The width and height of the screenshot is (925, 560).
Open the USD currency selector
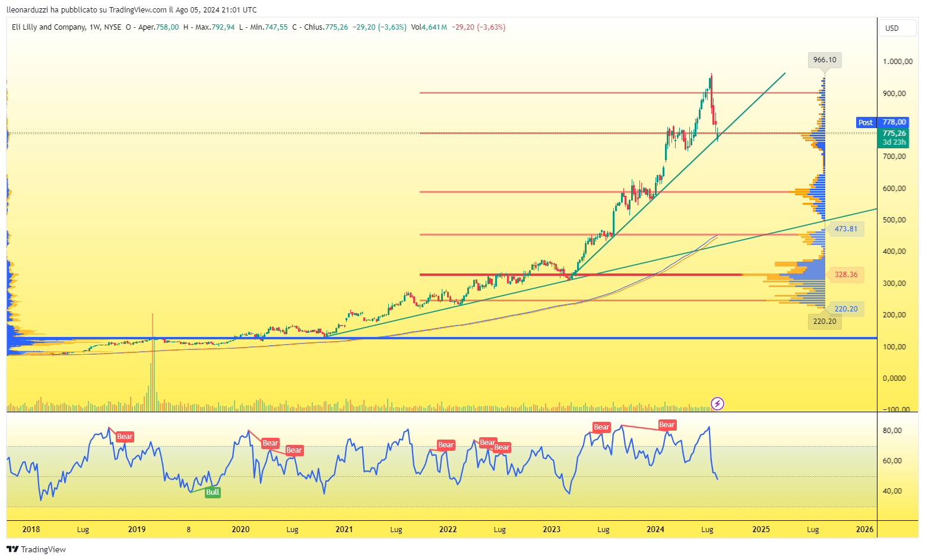(x=898, y=28)
